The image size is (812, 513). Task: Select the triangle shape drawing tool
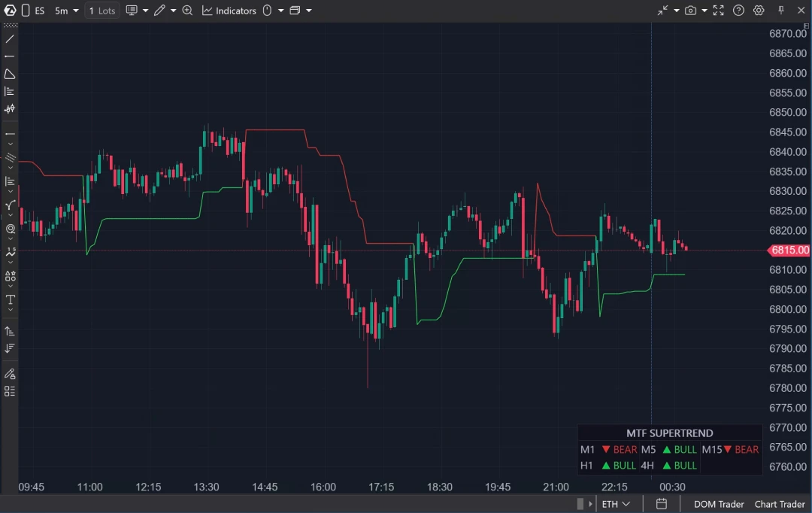click(x=9, y=74)
